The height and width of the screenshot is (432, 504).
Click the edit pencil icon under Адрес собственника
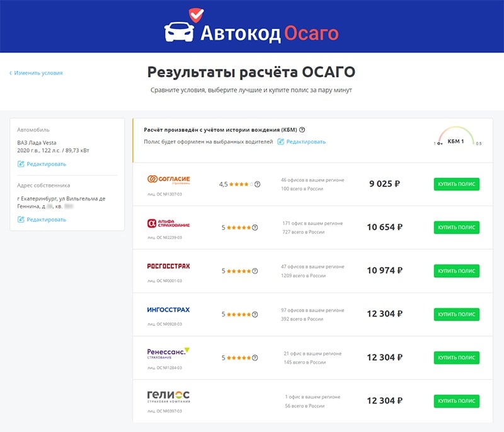21,219
